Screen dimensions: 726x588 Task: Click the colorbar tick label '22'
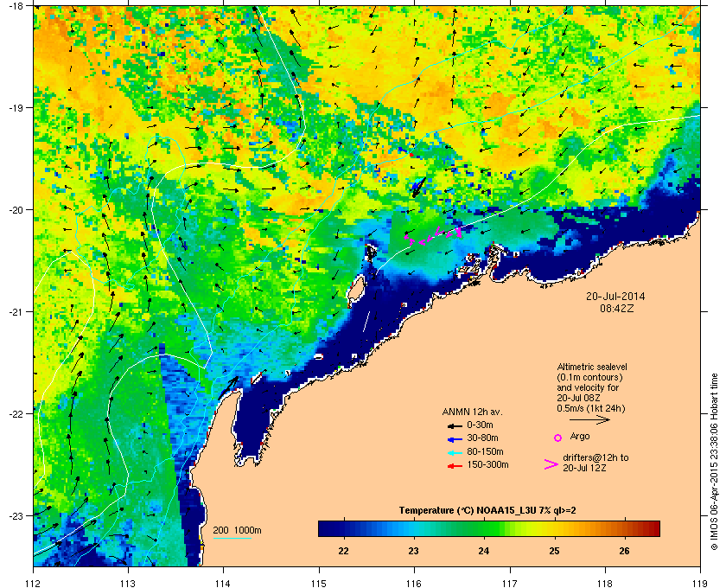(343, 551)
